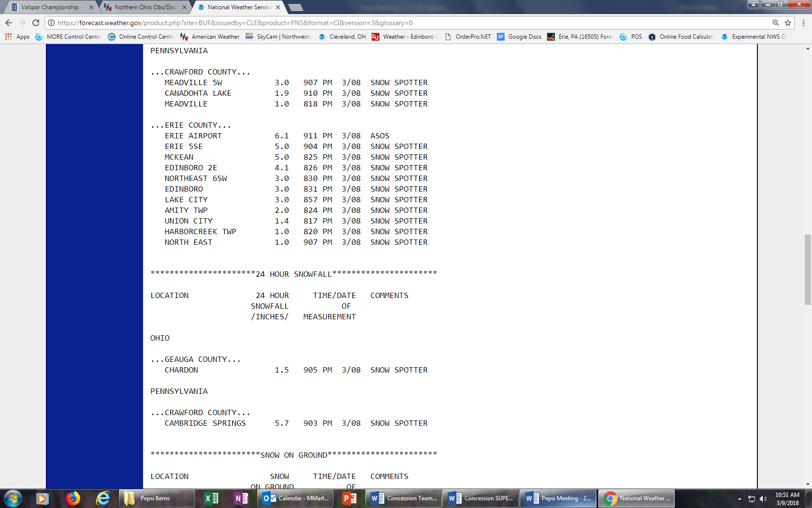Open the volume speaker tray icon

[x=763, y=499]
